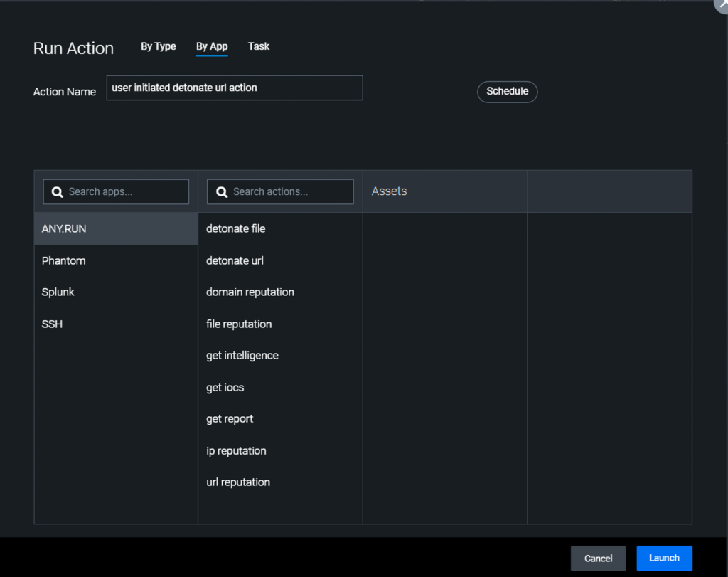The image size is (728, 577).
Task: Click the magnifier icon in Search apps
Action: (x=57, y=192)
